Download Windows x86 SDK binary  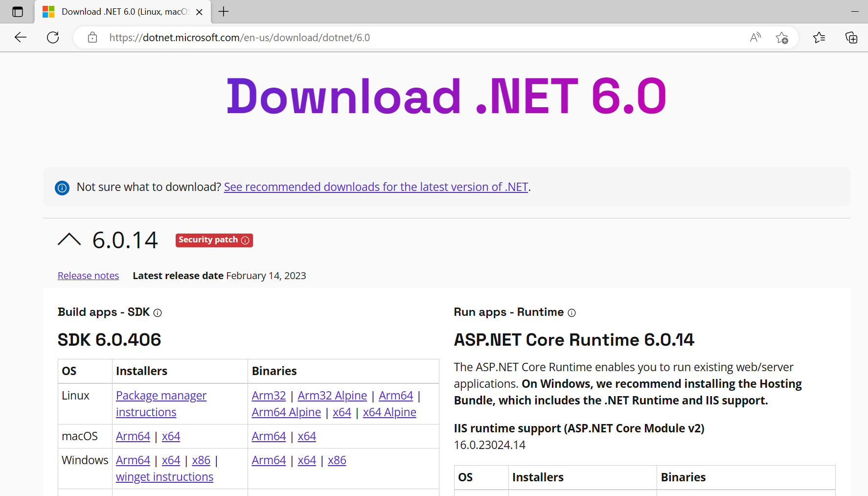click(337, 460)
